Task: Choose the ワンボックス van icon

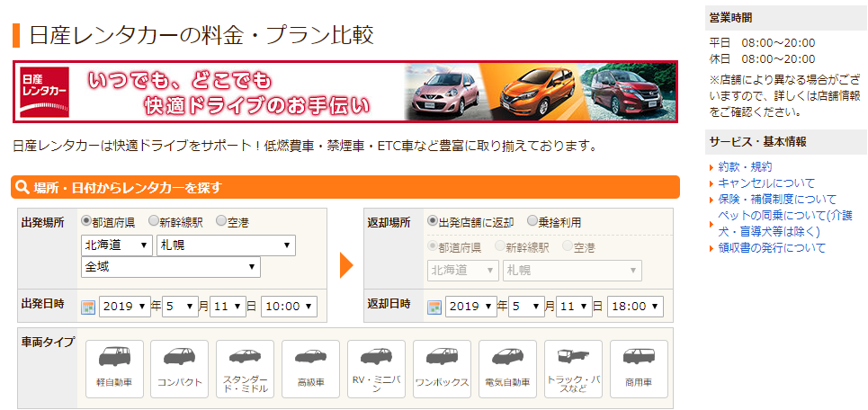Action: pos(442,368)
